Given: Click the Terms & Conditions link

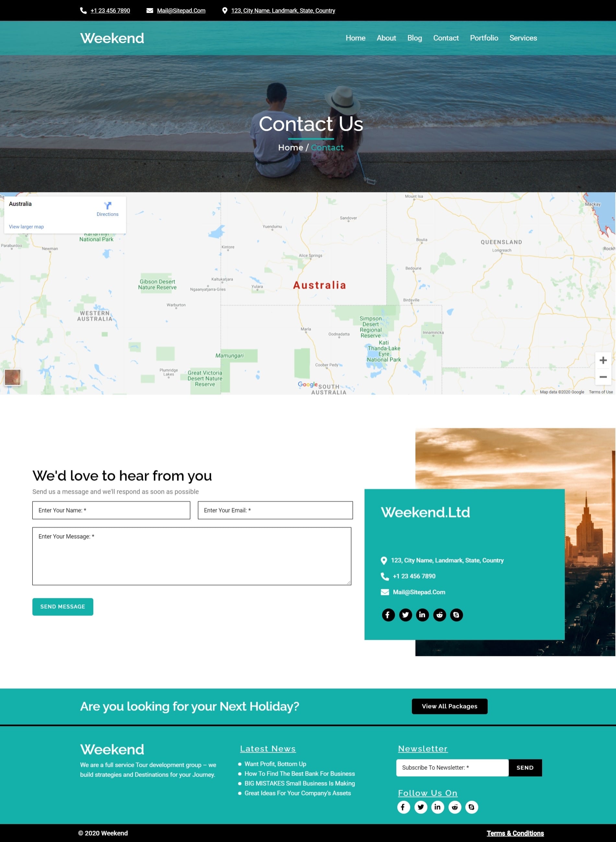Looking at the screenshot, I should tap(515, 833).
